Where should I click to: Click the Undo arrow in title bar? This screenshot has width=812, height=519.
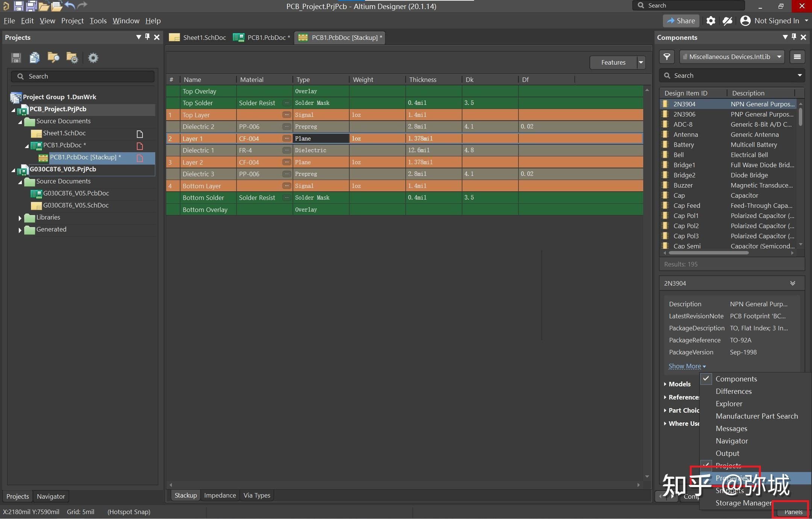pyautogui.click(x=70, y=5)
